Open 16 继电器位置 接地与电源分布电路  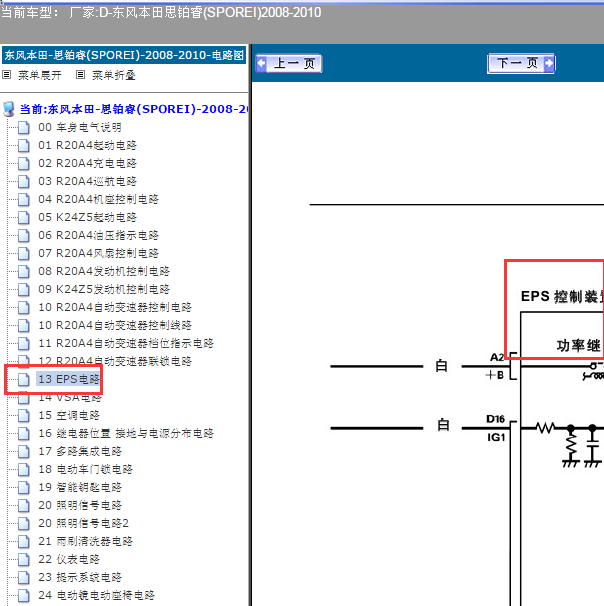(x=126, y=433)
